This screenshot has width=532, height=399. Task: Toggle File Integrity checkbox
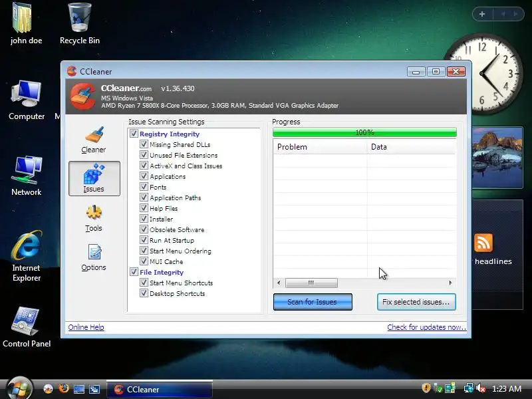coord(134,272)
